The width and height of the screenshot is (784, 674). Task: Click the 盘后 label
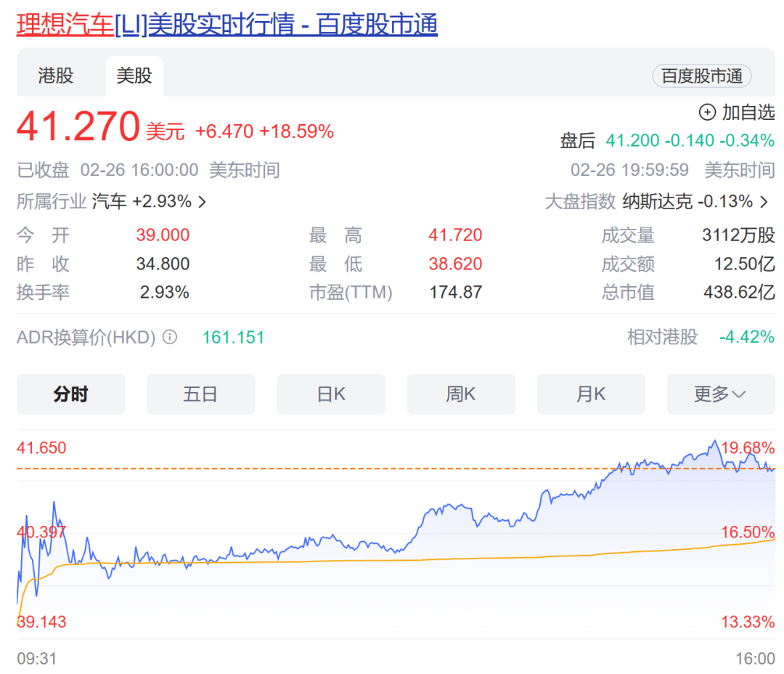click(578, 141)
